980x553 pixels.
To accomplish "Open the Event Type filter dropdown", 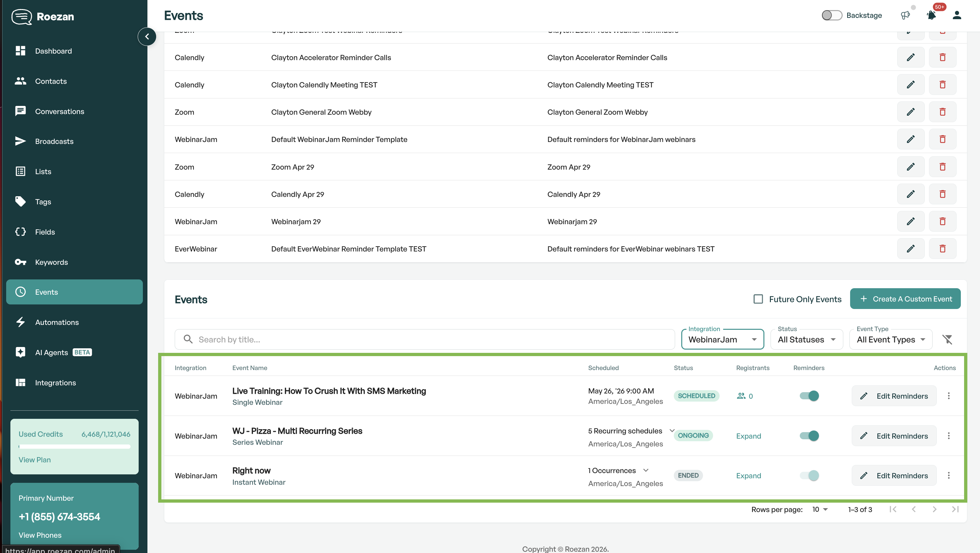I will 891,340.
